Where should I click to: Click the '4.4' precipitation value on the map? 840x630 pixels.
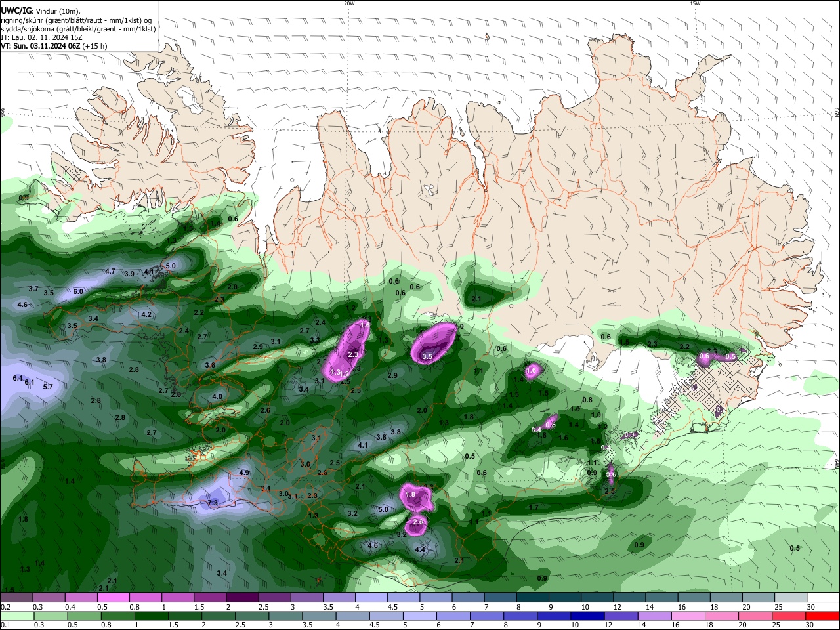click(421, 550)
